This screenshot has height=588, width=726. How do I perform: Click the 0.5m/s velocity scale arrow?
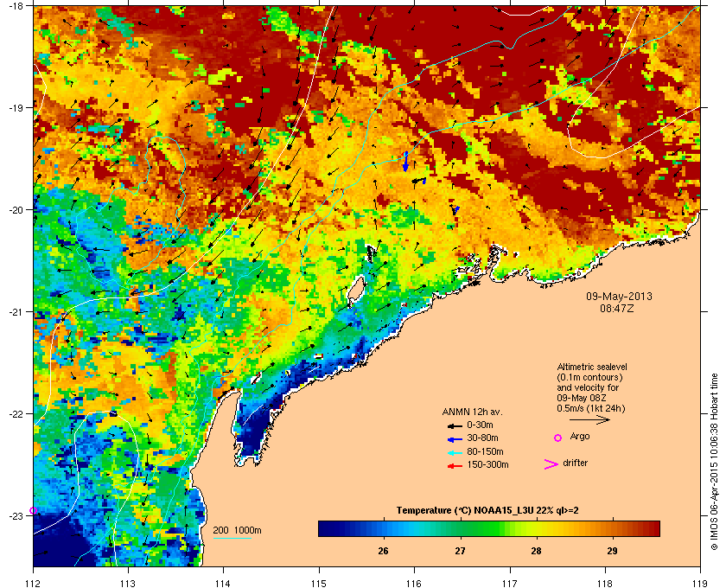pyautogui.click(x=589, y=420)
